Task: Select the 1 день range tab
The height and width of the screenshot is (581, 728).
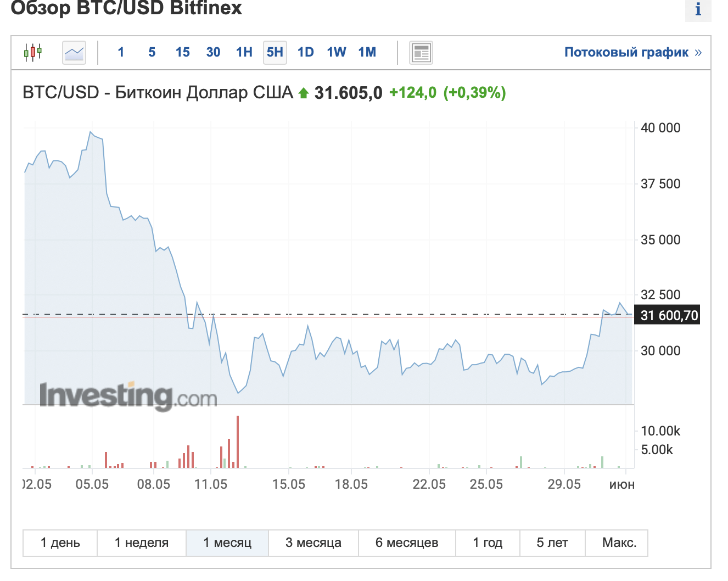Action: [x=60, y=543]
